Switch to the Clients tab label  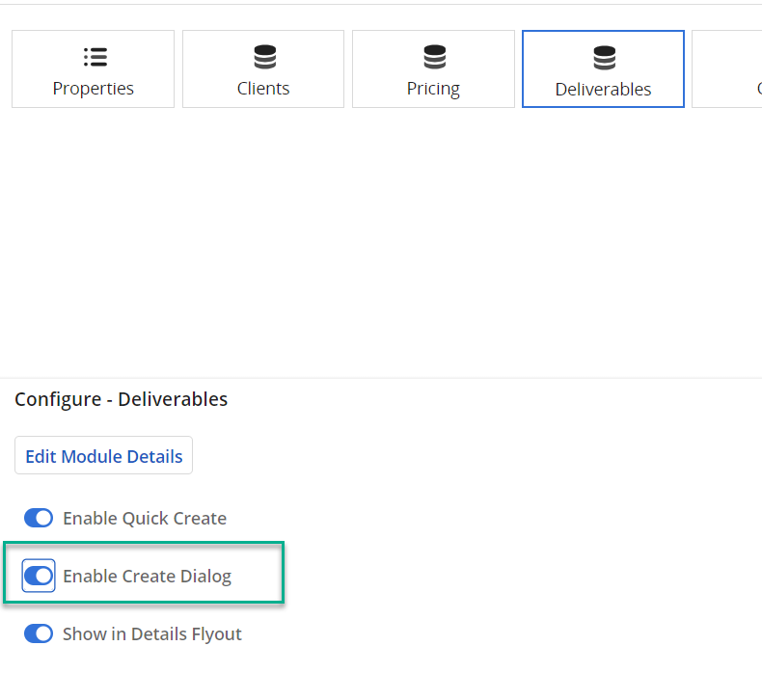tap(263, 89)
